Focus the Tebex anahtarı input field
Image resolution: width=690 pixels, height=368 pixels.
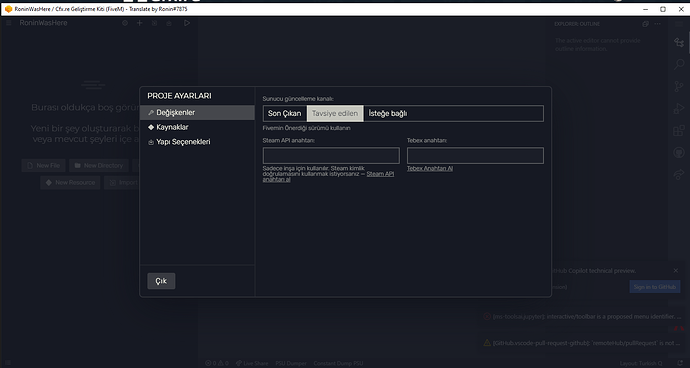(x=475, y=156)
